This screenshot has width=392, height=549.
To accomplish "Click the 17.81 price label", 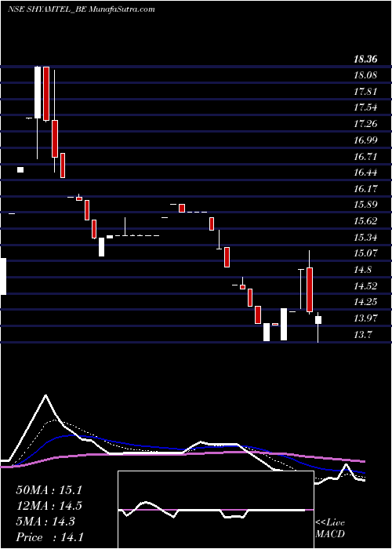I will (365, 92).
